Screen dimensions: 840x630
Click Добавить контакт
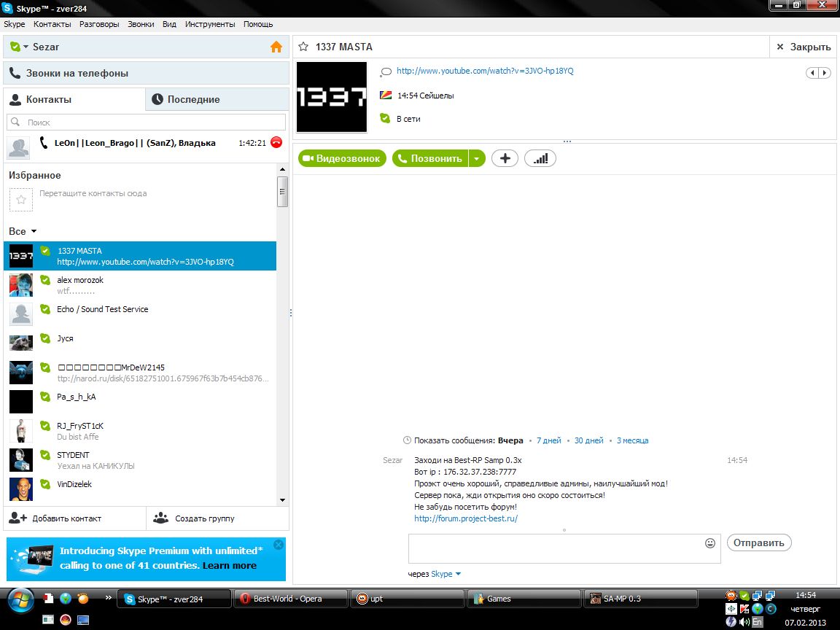tap(75, 518)
